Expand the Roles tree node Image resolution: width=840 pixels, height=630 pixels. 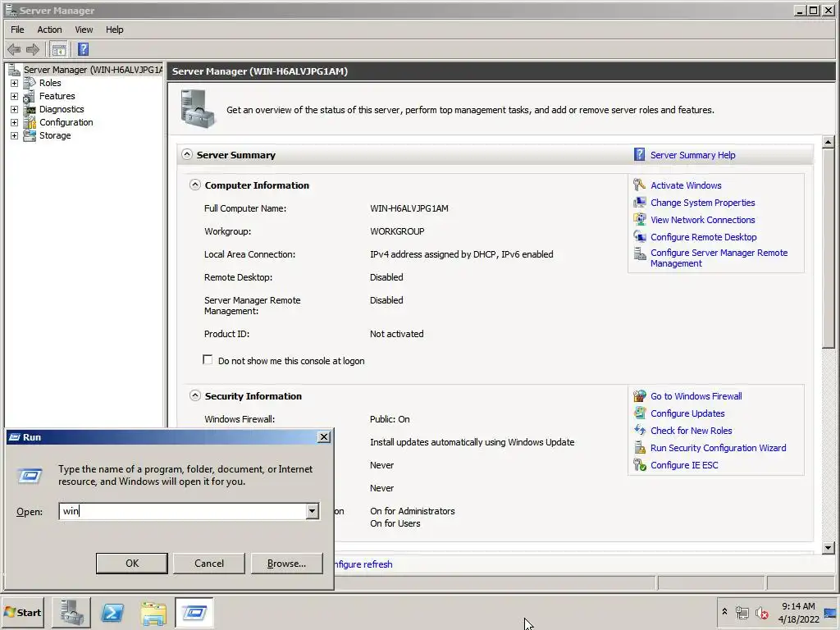[x=15, y=83]
